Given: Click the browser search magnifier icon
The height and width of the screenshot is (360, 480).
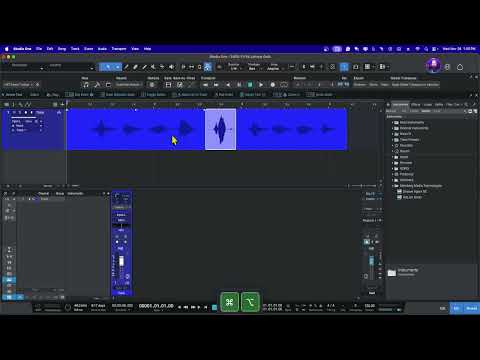Looking at the screenshot, I should 466,104.
